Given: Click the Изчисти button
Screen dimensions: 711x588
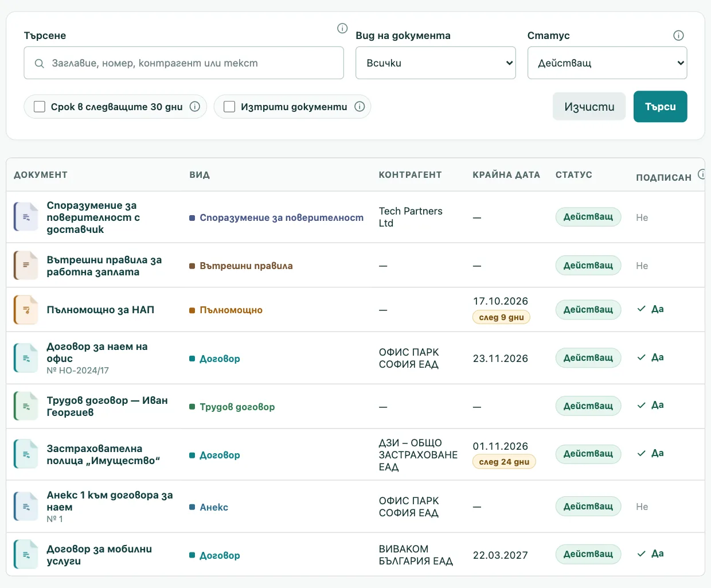Looking at the screenshot, I should (x=589, y=107).
